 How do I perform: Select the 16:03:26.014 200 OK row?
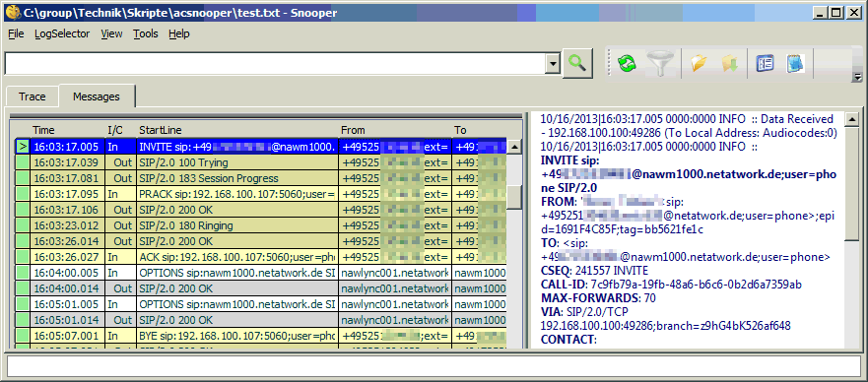(x=260, y=241)
